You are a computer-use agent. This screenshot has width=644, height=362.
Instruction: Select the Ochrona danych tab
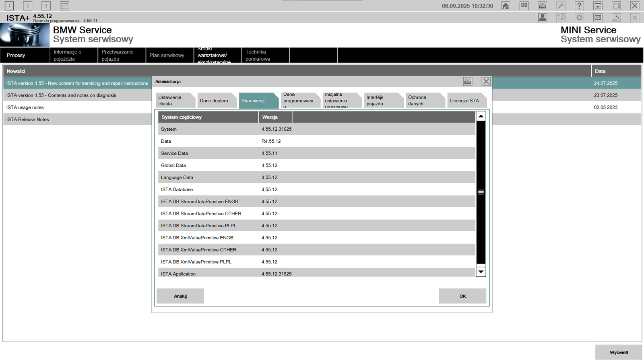(425, 101)
